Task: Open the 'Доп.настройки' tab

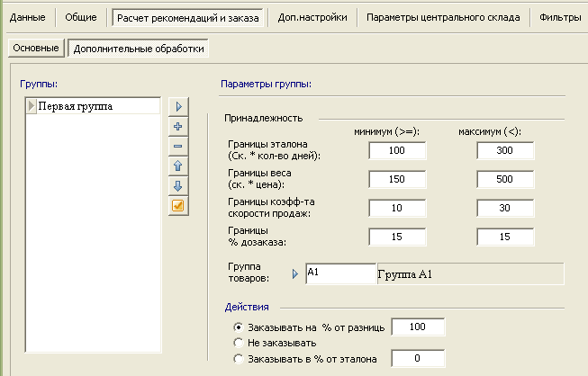Action: point(312,17)
